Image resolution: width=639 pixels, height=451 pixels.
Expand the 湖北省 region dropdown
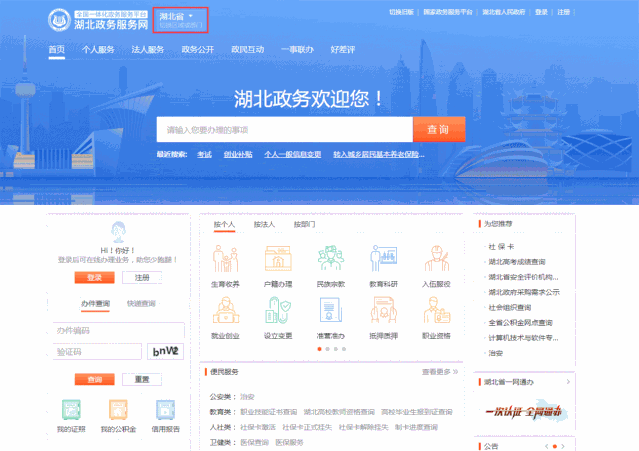coord(180,16)
